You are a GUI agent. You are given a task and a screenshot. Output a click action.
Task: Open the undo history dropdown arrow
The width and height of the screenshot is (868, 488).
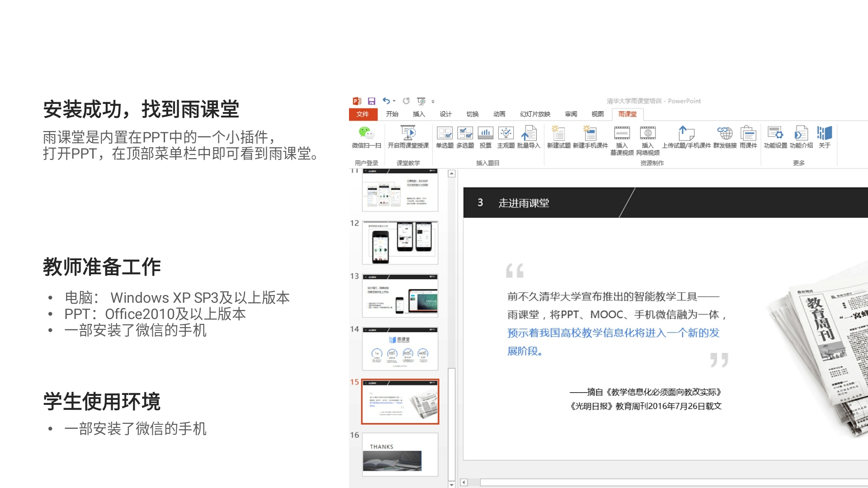(394, 101)
